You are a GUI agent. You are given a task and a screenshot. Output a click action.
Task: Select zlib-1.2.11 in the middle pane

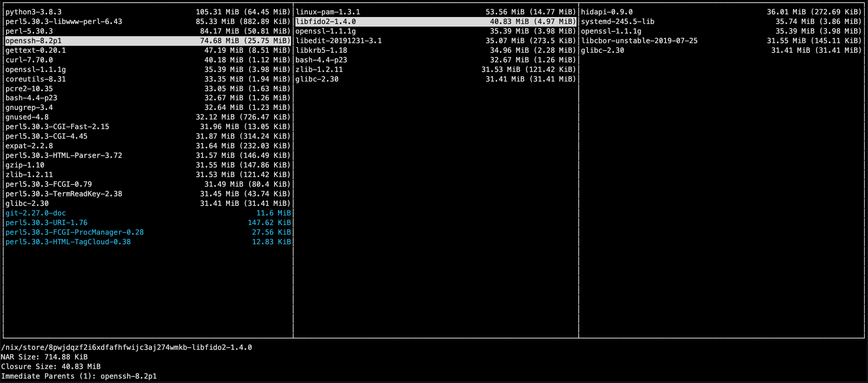click(x=436, y=69)
